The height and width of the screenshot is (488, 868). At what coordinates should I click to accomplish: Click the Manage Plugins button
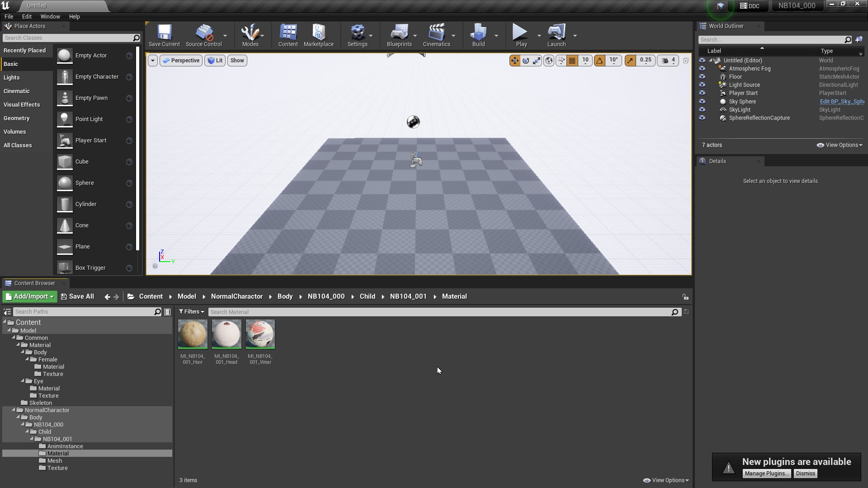[767, 474]
